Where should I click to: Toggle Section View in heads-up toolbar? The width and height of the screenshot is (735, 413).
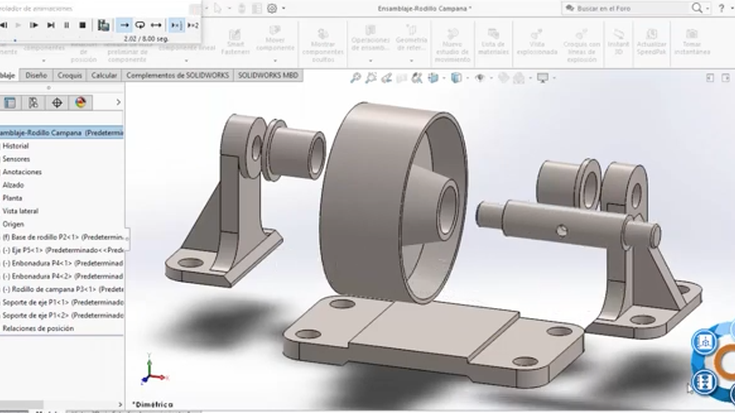pos(402,78)
